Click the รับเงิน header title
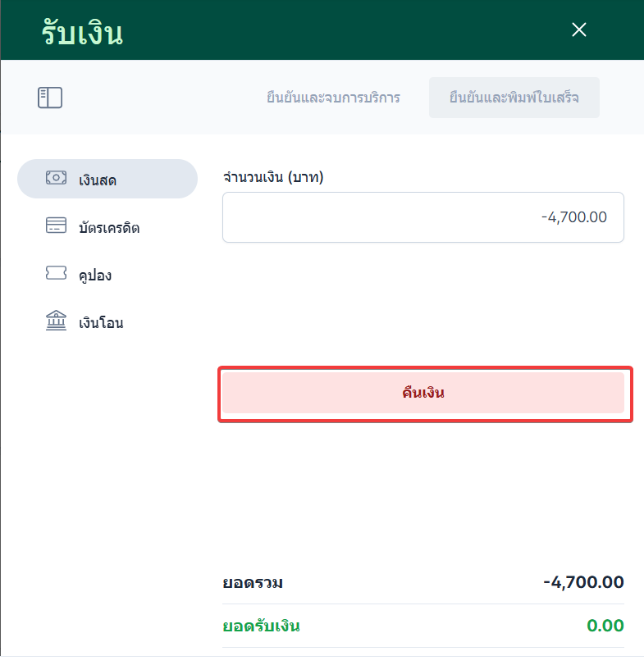The width and height of the screenshot is (644, 665). 82,33
